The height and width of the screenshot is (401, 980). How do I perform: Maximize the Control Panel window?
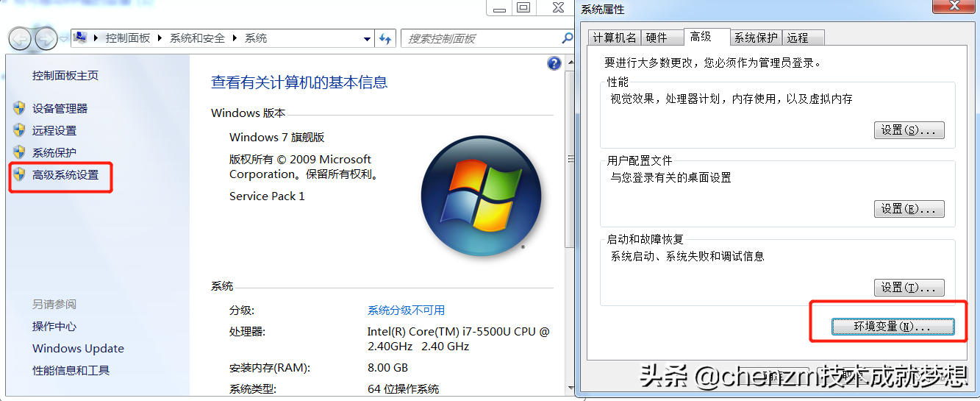[523, 7]
